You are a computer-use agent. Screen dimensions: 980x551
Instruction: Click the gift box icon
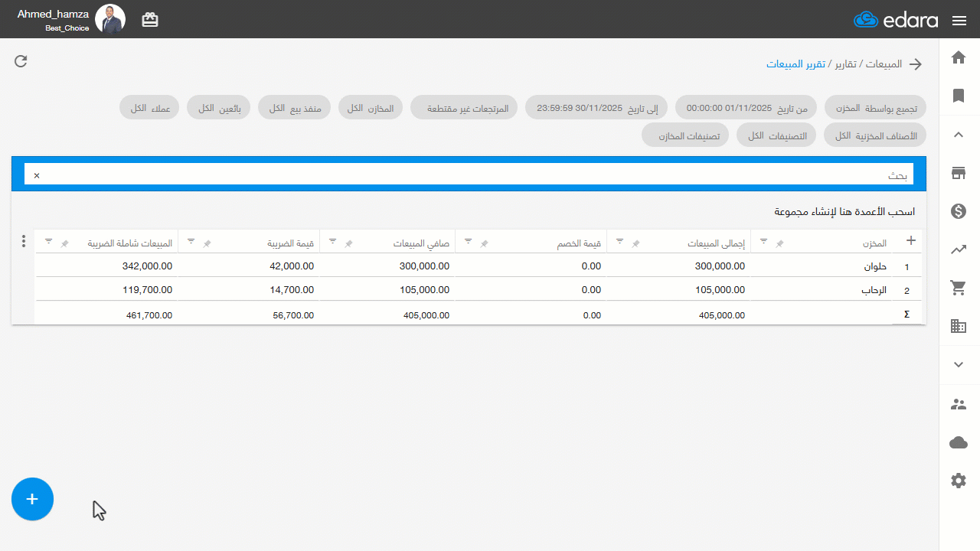(150, 20)
